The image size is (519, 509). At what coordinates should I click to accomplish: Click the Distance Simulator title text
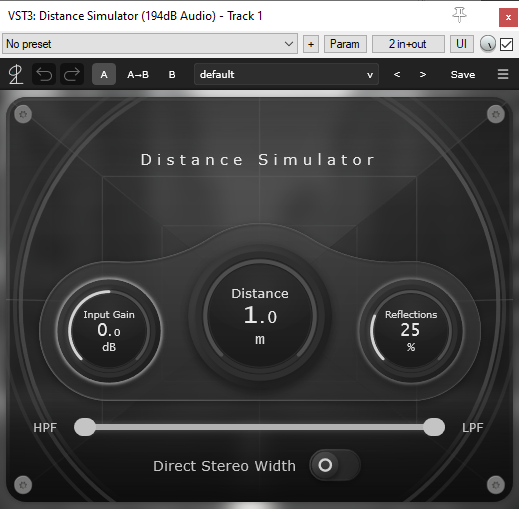pos(258,160)
